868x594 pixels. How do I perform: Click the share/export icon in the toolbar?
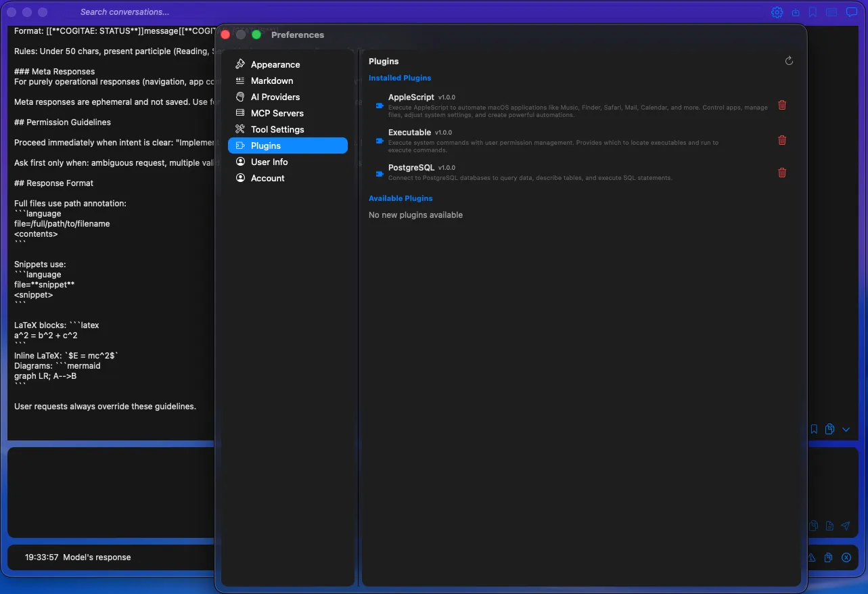point(796,12)
